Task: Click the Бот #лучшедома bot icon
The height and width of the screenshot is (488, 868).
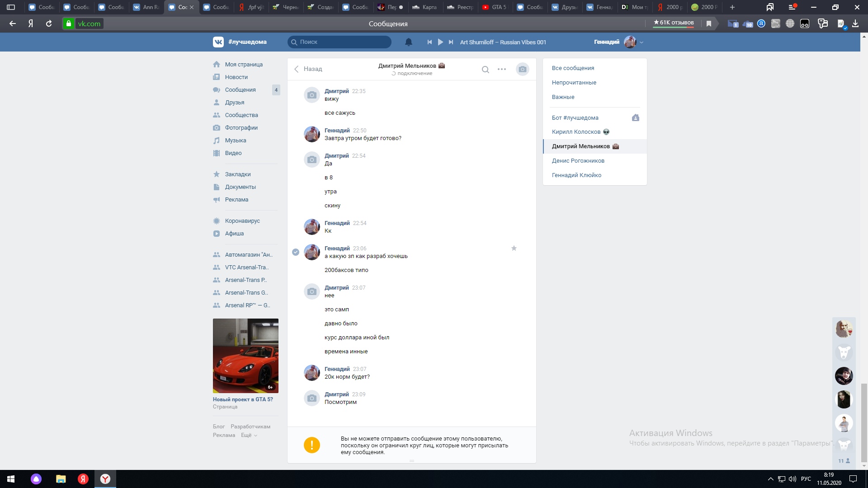Action: [636, 118]
